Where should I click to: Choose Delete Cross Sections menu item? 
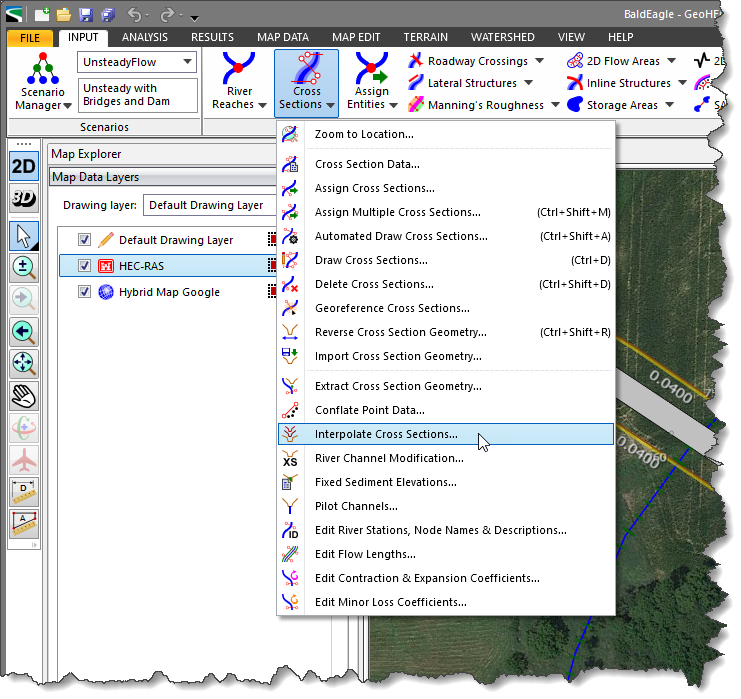click(446, 284)
